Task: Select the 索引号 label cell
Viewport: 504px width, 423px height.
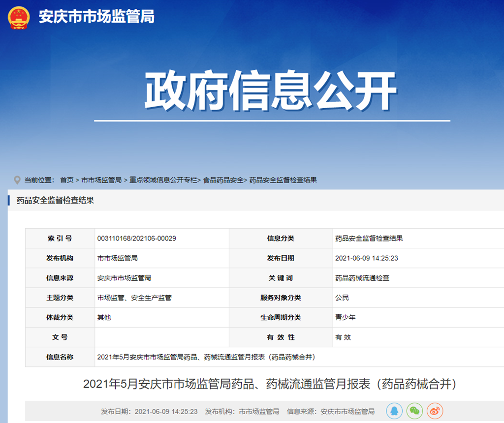Action: [x=60, y=239]
